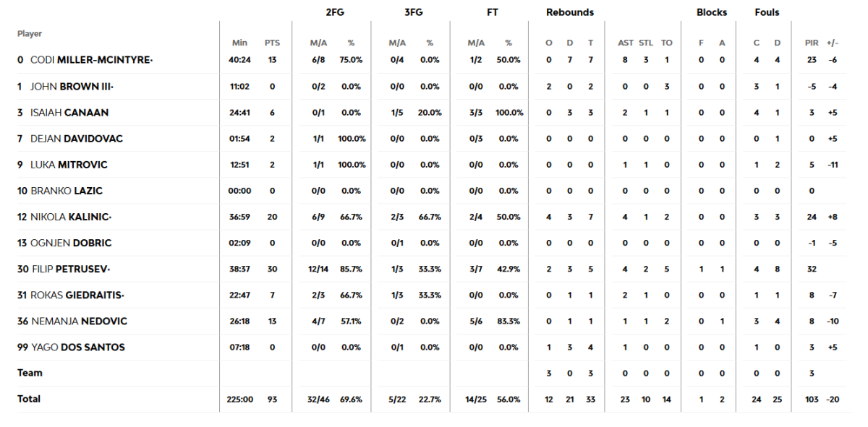Image resolution: width=868 pixels, height=427 pixels.
Task: Click the PTS column header
Action: click(x=272, y=43)
